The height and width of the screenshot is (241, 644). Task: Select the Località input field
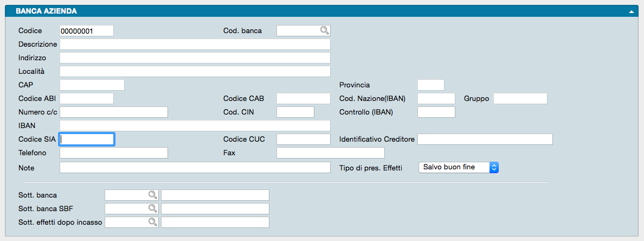click(195, 72)
